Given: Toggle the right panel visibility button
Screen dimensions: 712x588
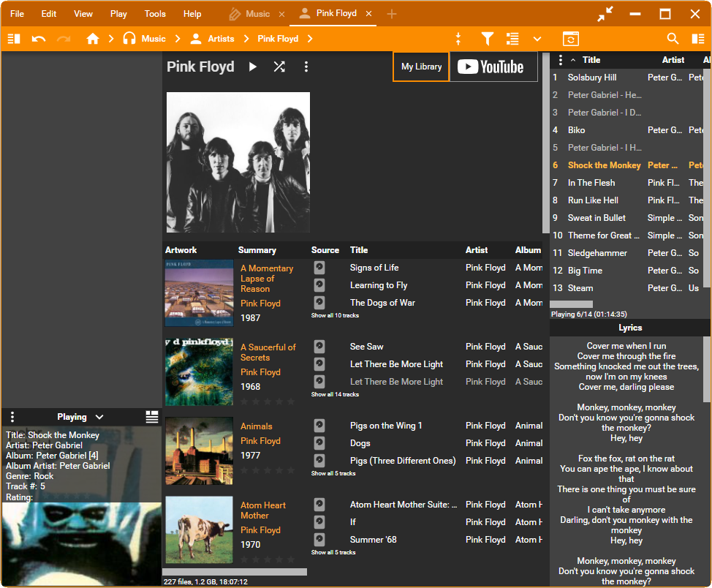Looking at the screenshot, I should coord(698,39).
